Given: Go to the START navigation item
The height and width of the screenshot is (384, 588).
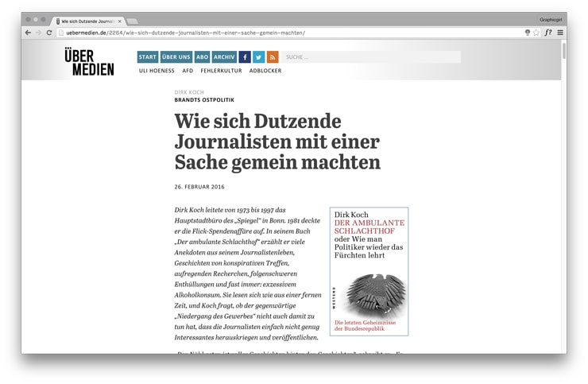Looking at the screenshot, I should (147, 57).
